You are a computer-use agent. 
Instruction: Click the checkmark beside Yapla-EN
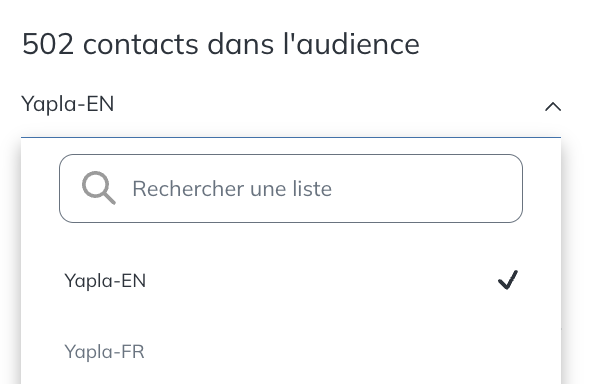508,280
